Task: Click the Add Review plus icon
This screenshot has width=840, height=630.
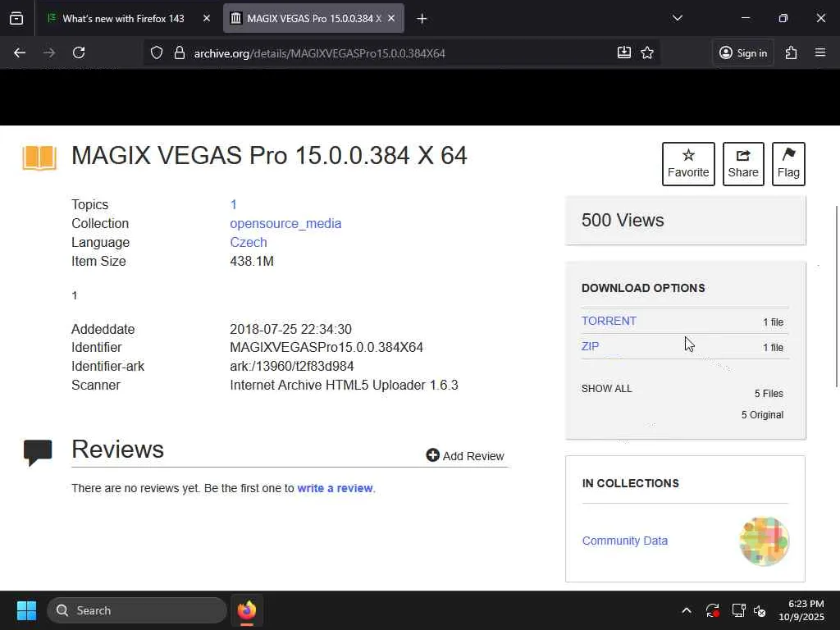Action: click(x=432, y=455)
